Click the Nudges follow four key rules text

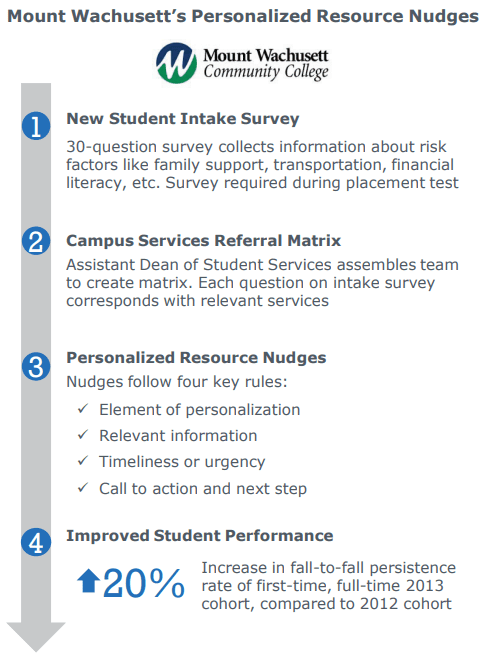click(177, 382)
